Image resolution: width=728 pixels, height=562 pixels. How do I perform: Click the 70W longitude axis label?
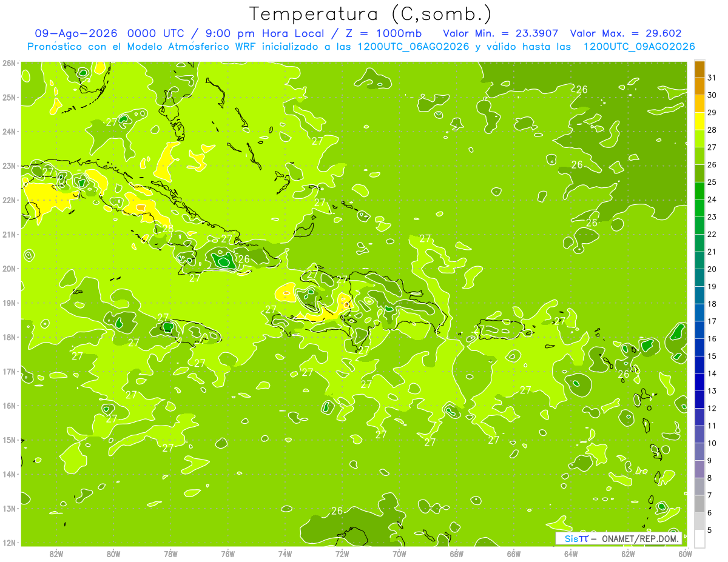point(399,554)
